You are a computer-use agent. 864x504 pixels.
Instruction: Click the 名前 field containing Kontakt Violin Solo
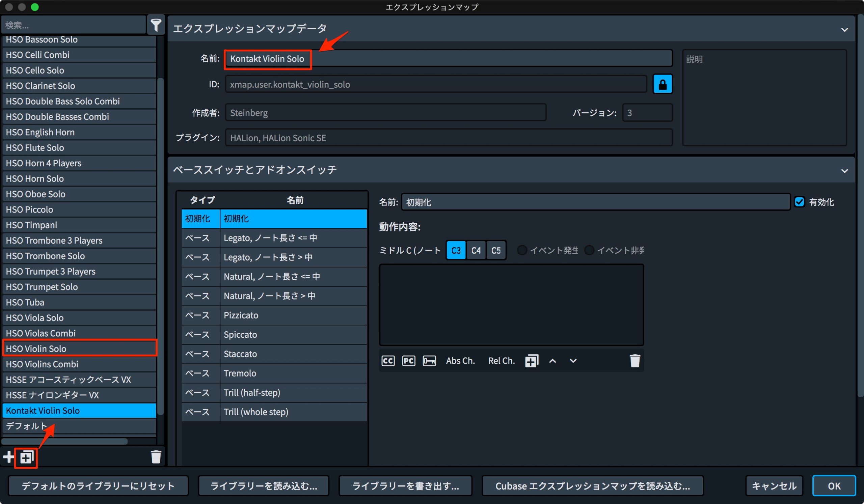[449, 59]
